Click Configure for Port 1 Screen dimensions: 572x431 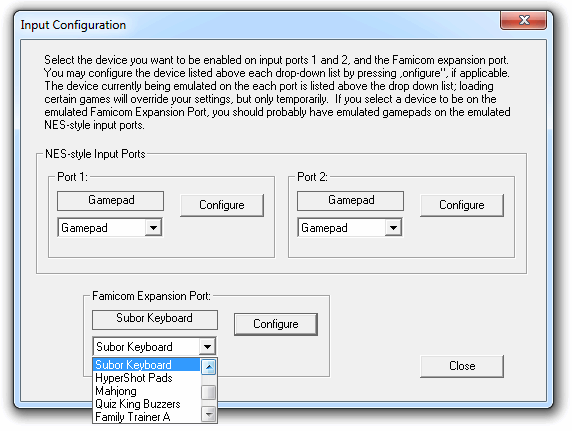coord(222,205)
